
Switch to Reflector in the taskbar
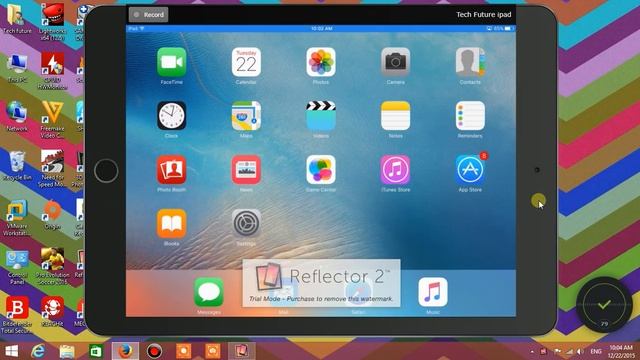[242, 351]
